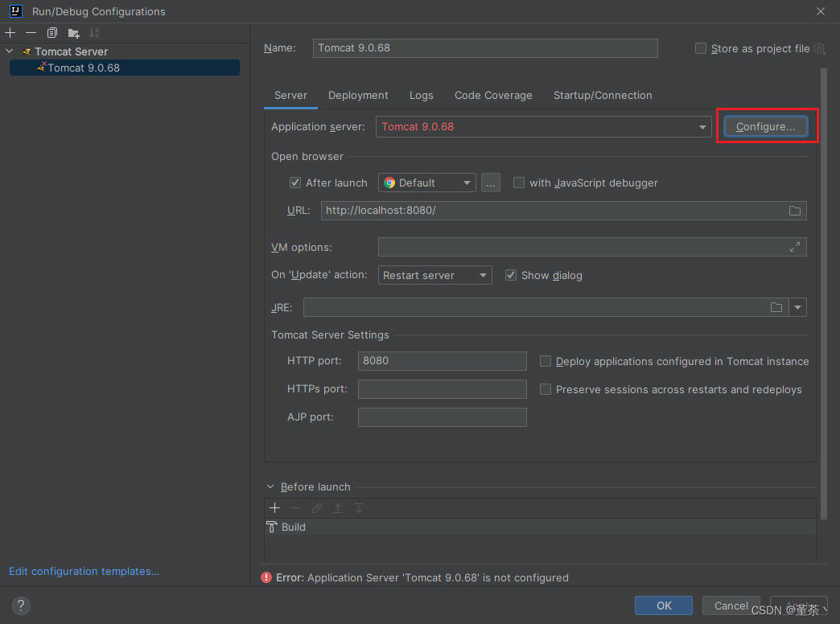Browse for a JRE folder

pyautogui.click(x=776, y=307)
